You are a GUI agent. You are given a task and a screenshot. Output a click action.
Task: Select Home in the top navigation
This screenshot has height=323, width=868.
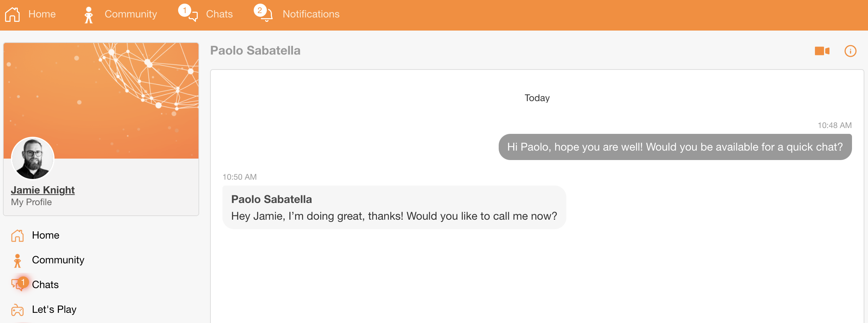[x=42, y=14]
